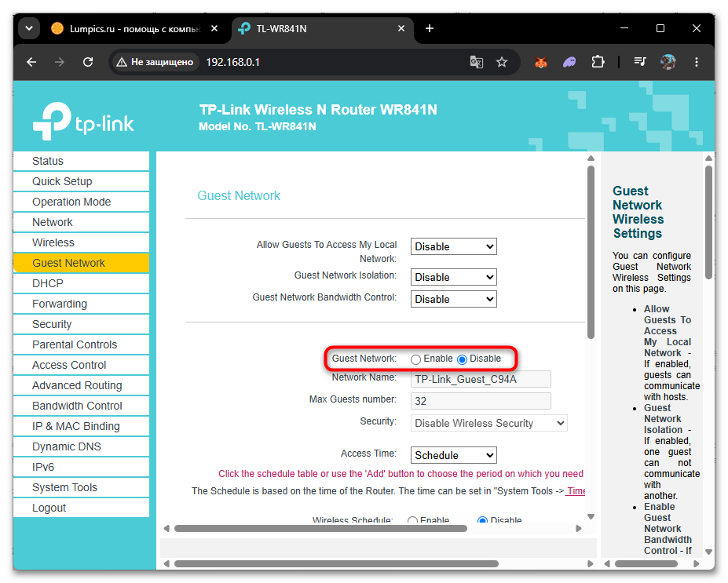Screen dimensions: 728x583
Task: Open Parental Controls in the sidebar
Action: tap(81, 344)
